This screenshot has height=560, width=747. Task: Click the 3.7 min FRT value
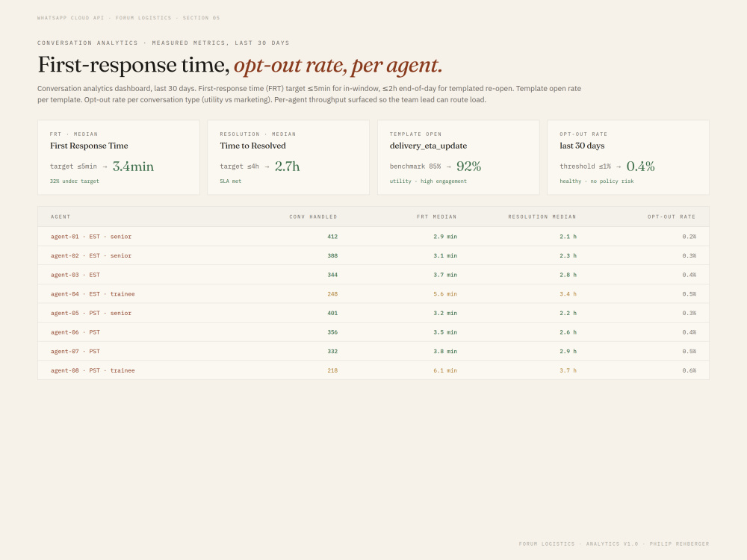click(x=445, y=275)
